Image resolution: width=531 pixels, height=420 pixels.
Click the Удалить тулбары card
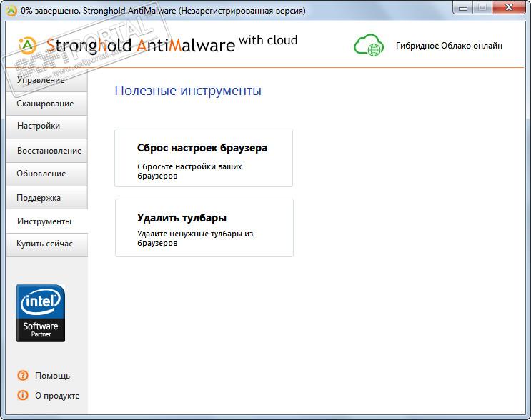[x=204, y=228]
